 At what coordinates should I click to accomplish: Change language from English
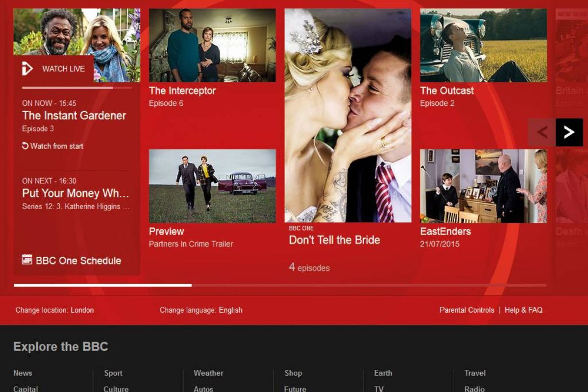[230, 310]
